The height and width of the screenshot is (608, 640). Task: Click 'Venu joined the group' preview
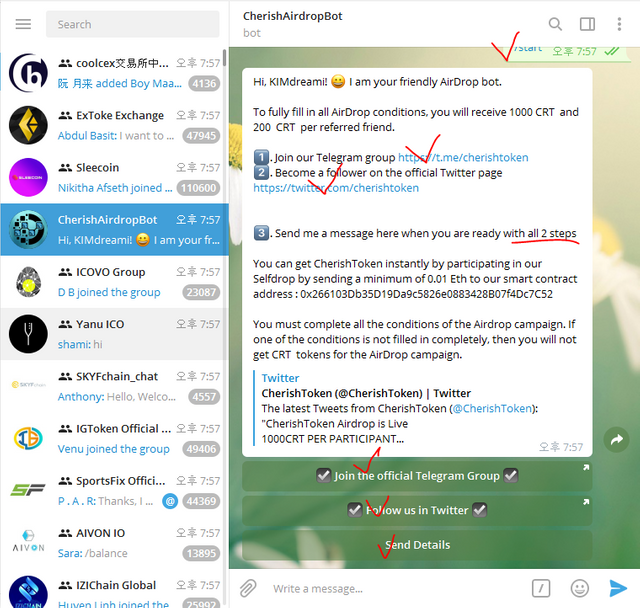coord(113,449)
